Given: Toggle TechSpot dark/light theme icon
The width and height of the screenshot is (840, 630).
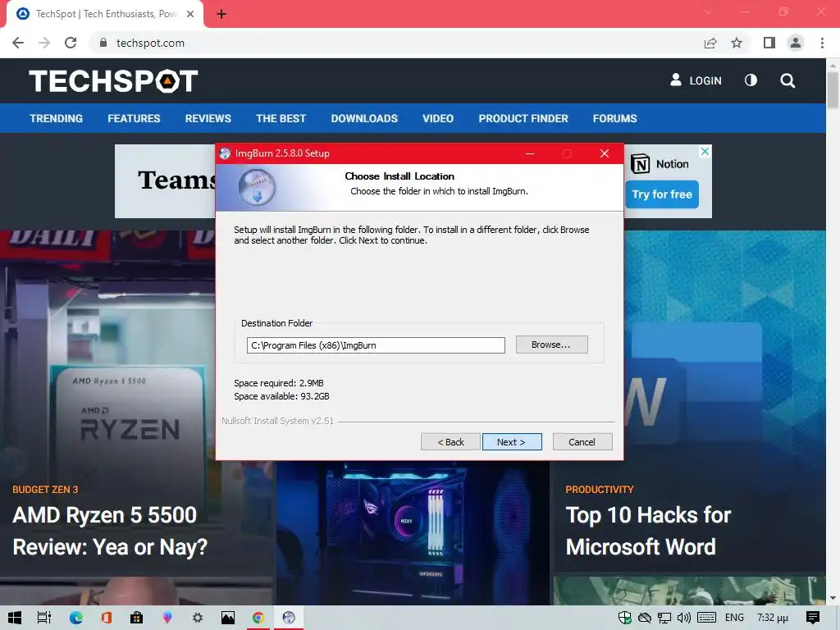Looking at the screenshot, I should click(x=751, y=80).
